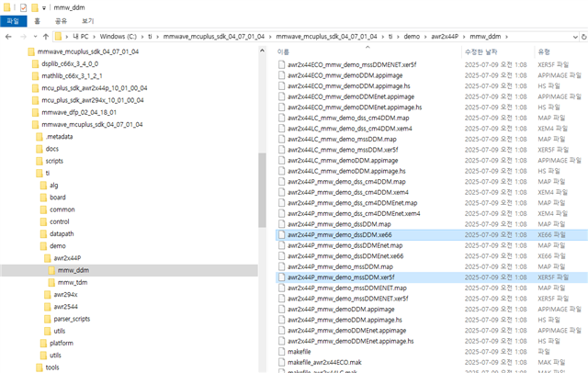Open the 홈 ribbon tab
Screen dimensions: 588x373
click(x=37, y=21)
